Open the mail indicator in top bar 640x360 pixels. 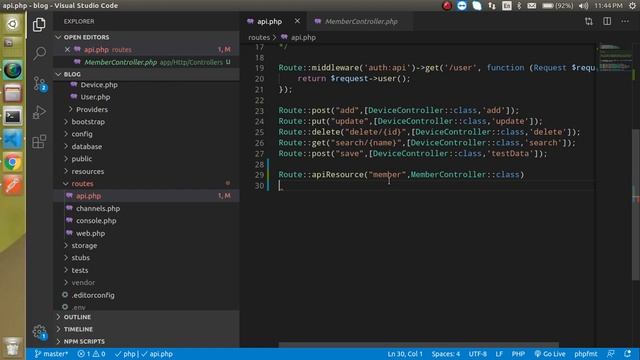coord(531,6)
